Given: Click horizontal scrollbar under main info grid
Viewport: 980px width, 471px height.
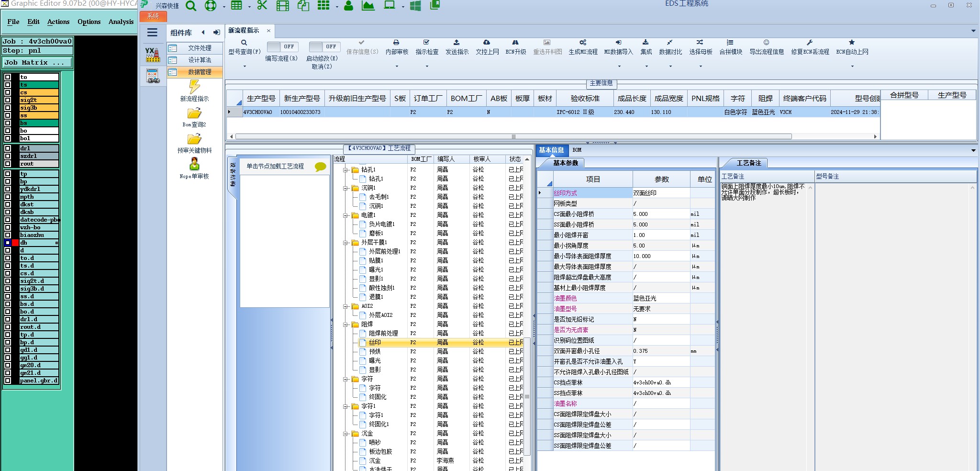Looking at the screenshot, I should pos(513,136).
